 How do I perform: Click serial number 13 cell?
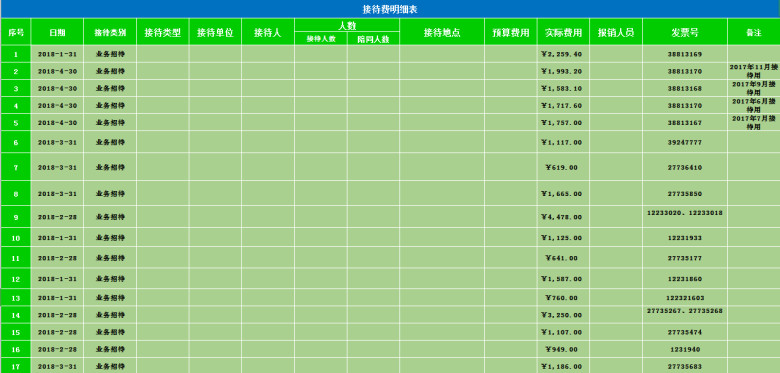coord(16,298)
